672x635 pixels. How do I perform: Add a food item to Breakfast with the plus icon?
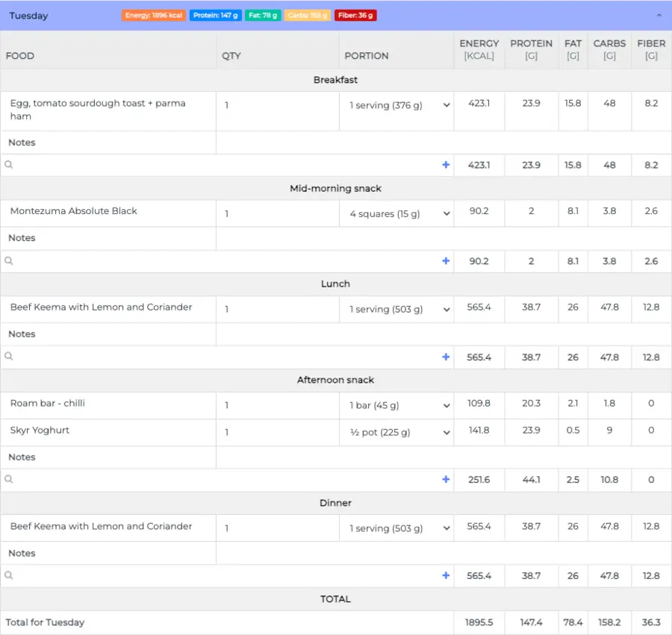coord(446,164)
